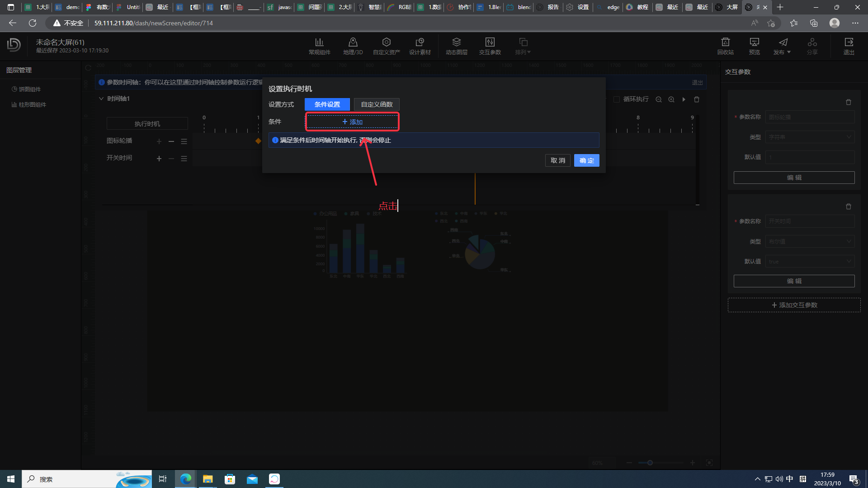Viewport: 868px width, 488px height.
Task: Click the app logo at top left
Action: (x=14, y=45)
